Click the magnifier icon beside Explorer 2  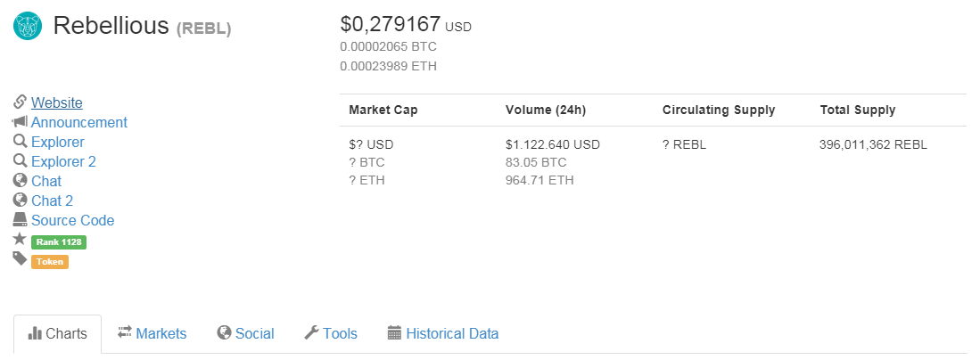(20, 161)
